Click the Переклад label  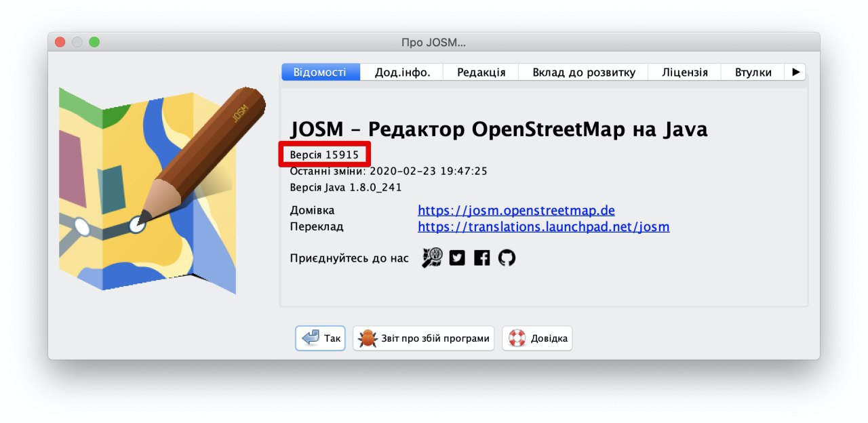[317, 226]
